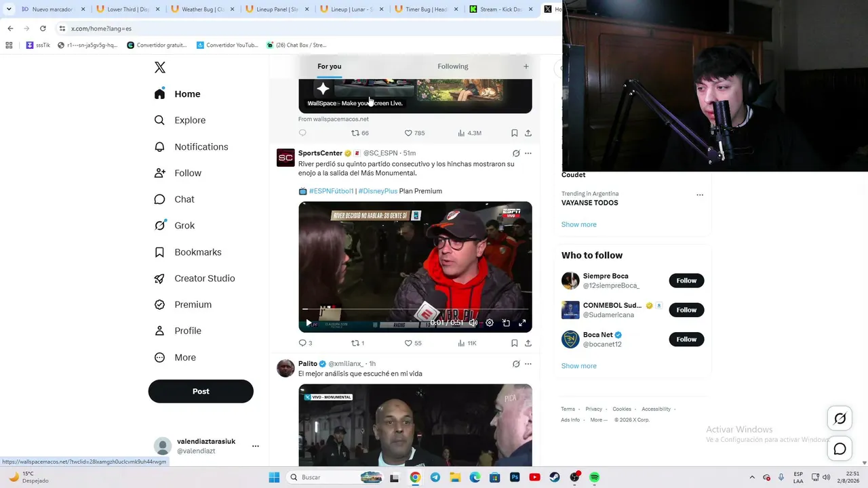Switch to the Stream - Kick browser tab
This screenshot has height=488, width=868.
coord(501,9)
